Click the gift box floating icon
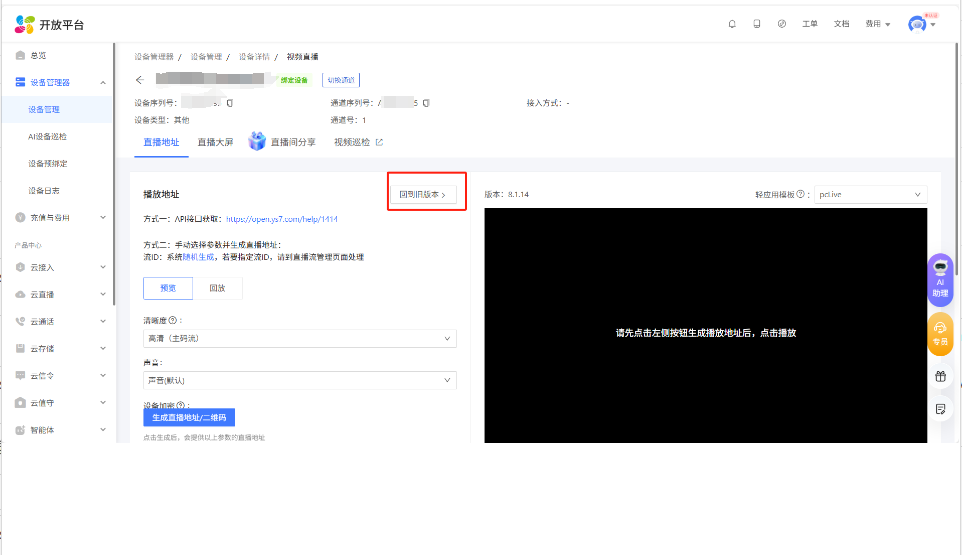The image size is (962, 555). pos(940,377)
